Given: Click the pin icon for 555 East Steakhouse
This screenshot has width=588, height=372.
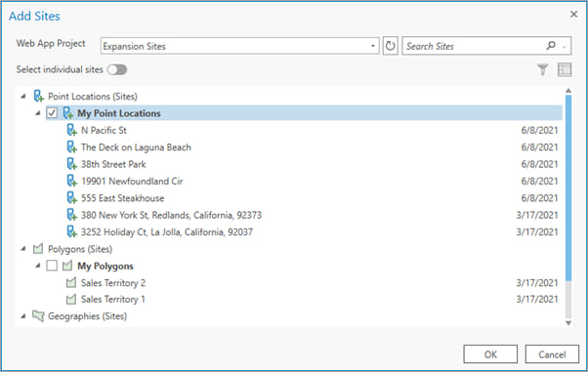Looking at the screenshot, I should coord(71,198).
